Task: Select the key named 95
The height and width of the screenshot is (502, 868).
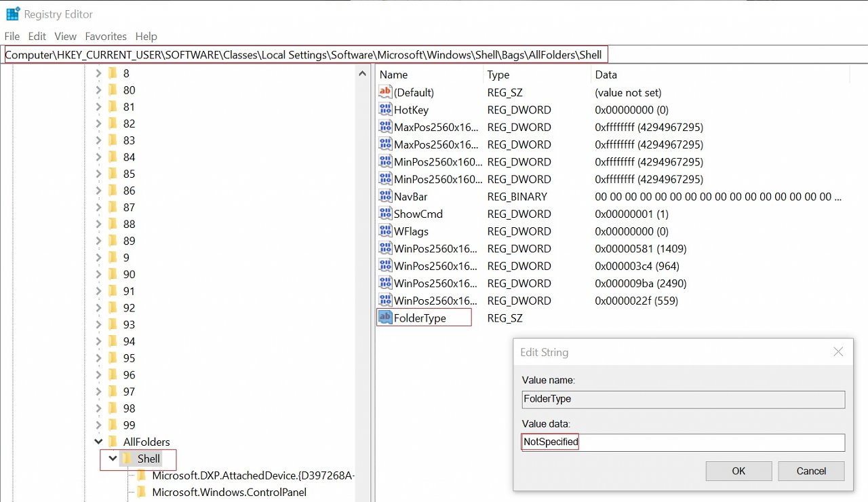Action: tap(129, 358)
